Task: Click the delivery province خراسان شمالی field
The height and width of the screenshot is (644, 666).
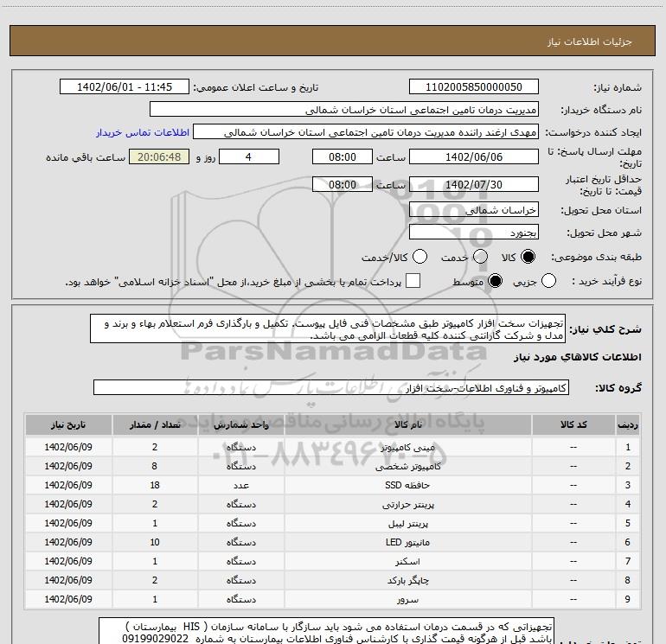Action: pos(474,209)
